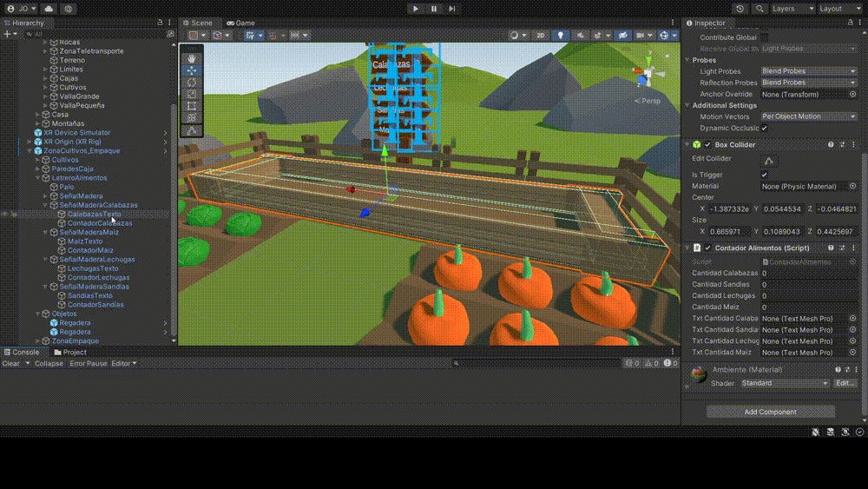Click the Pause button in the toolbar
868x489 pixels.
click(x=433, y=9)
